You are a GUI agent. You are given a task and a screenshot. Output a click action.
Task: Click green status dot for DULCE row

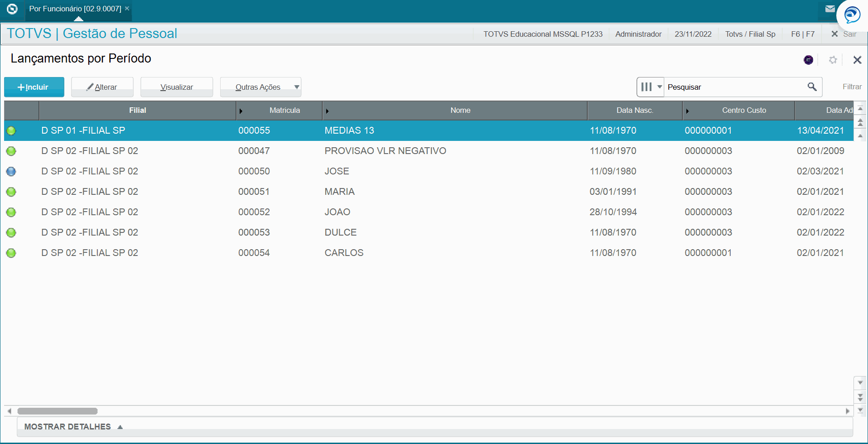click(11, 233)
